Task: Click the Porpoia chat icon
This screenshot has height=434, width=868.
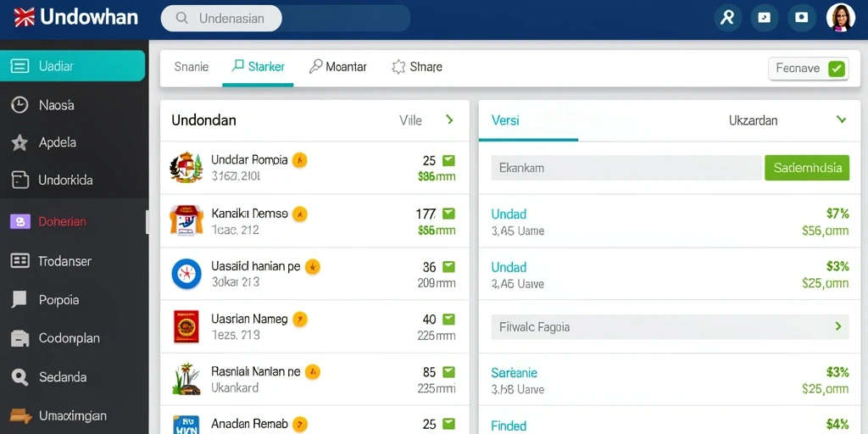Action: point(19,300)
